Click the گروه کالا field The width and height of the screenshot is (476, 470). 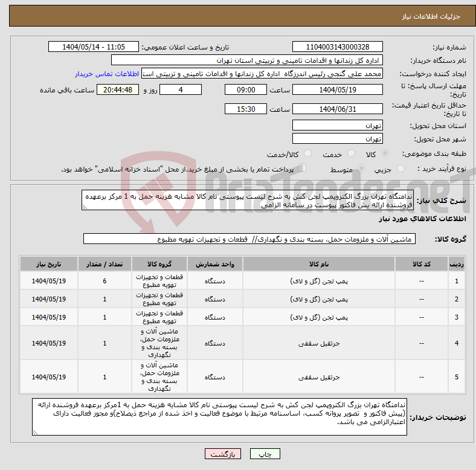[x=249, y=239]
